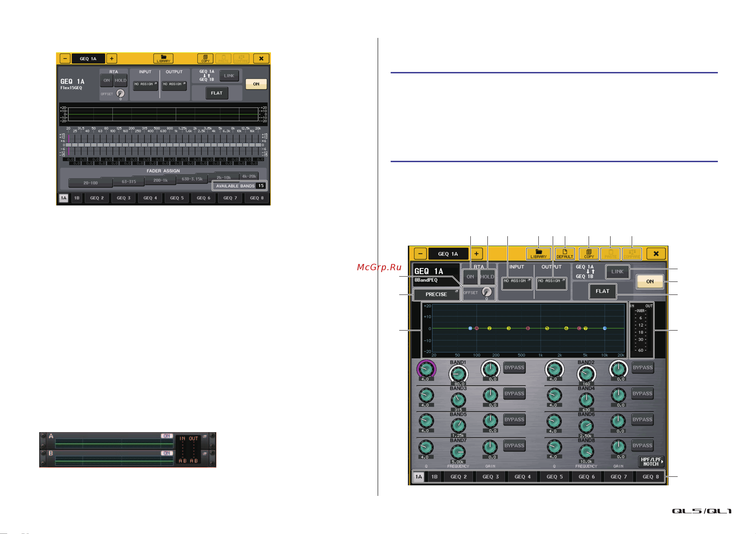Open OUTPUT NO ASSIGN selector in Flex15GEQ window
Screen dimensions: 756x534
pyautogui.click(x=174, y=85)
